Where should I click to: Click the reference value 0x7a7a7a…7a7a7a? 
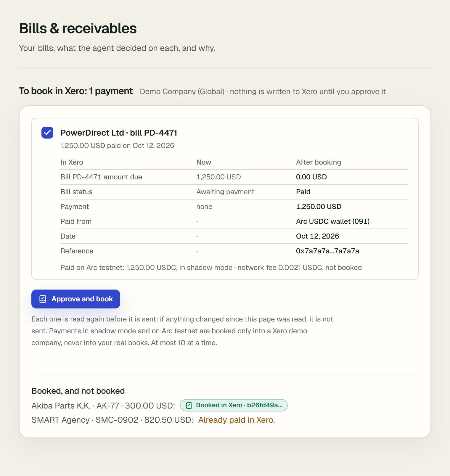tap(327, 251)
